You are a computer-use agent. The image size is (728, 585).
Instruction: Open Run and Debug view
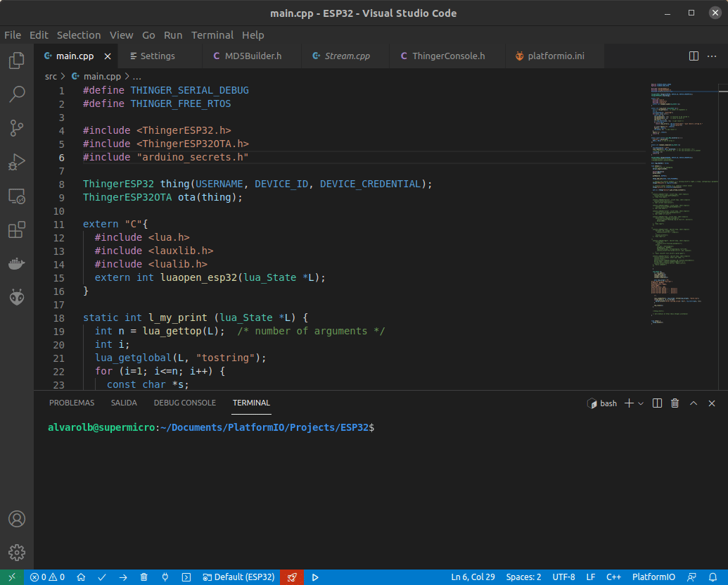17,162
